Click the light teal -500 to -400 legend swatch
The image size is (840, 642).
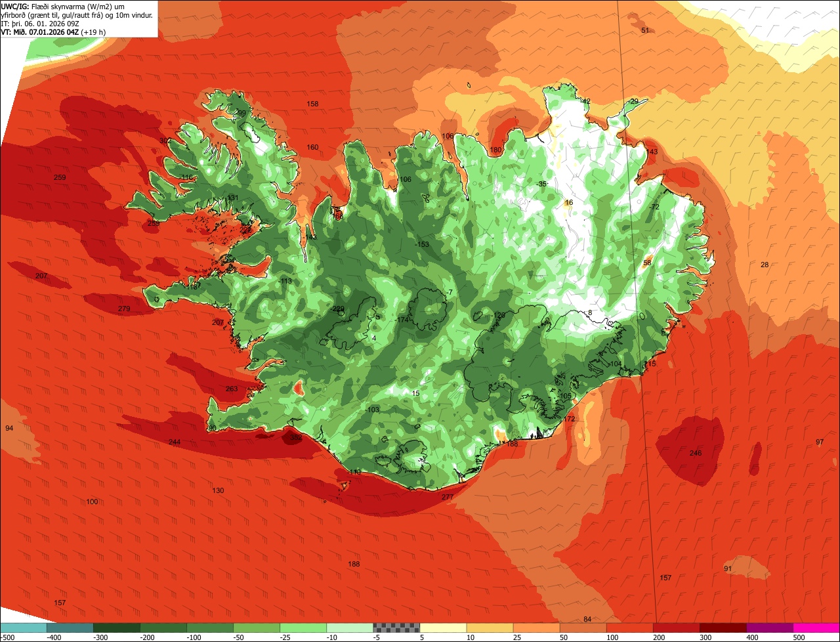click(24, 628)
